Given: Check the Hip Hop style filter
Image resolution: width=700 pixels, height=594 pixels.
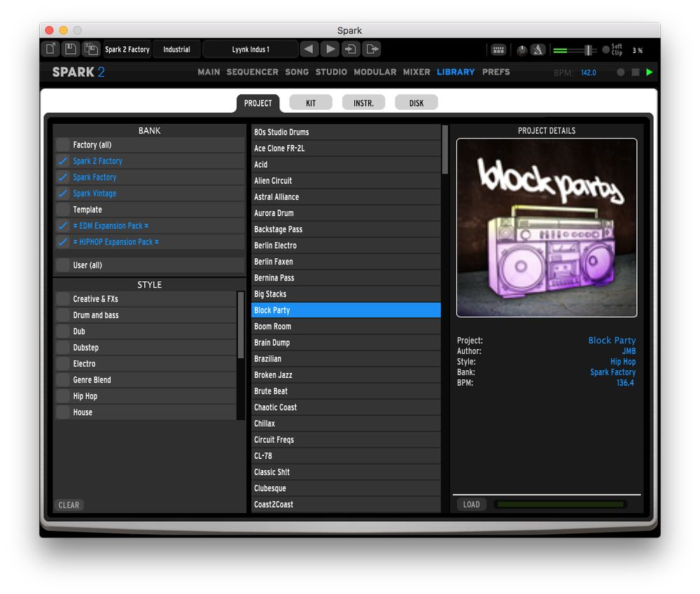Looking at the screenshot, I should [x=64, y=396].
